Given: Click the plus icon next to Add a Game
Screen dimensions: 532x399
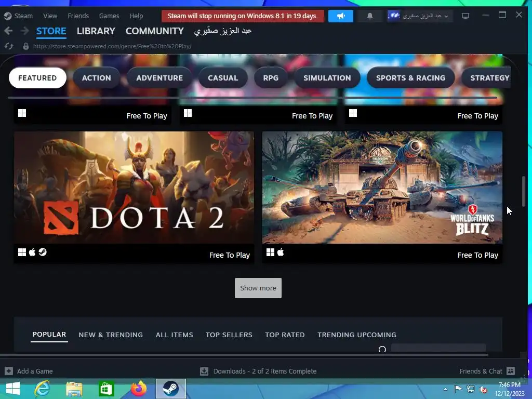Looking at the screenshot, I should 9,371.
